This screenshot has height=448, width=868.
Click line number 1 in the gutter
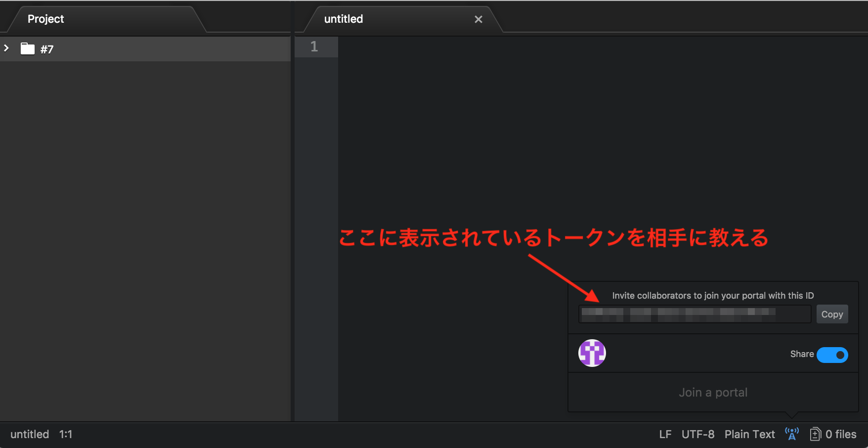tap(314, 47)
